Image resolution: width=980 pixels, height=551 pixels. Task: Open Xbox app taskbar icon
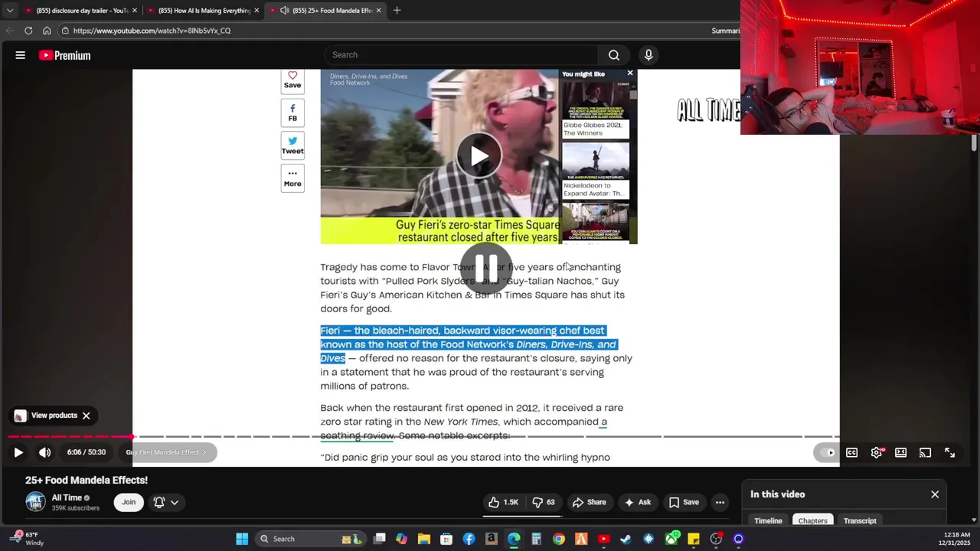(x=671, y=539)
